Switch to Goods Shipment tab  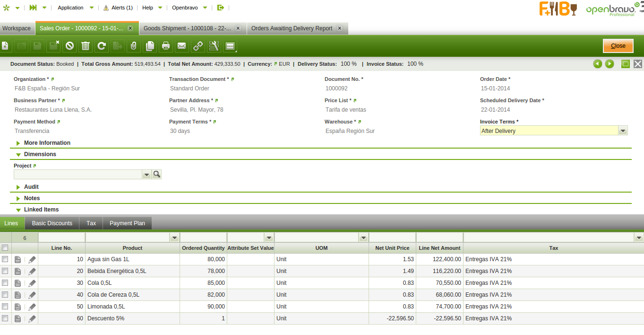(187, 28)
